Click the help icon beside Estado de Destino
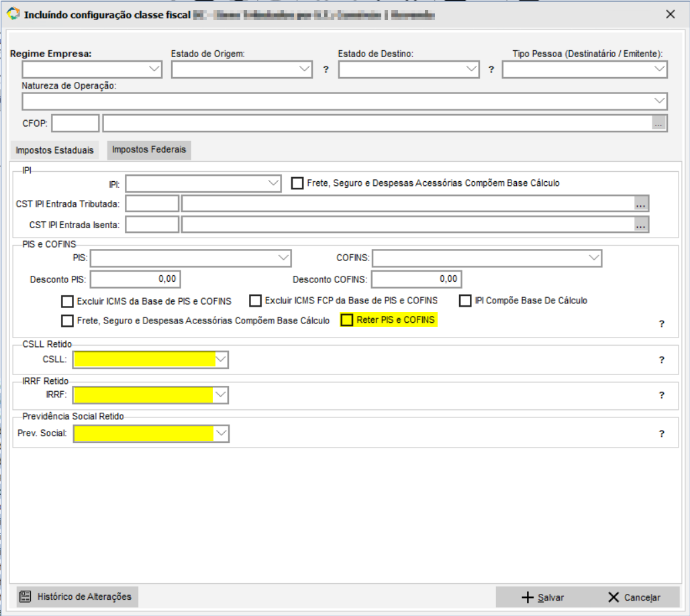Screen dimensions: 690x616 pyautogui.click(x=491, y=70)
